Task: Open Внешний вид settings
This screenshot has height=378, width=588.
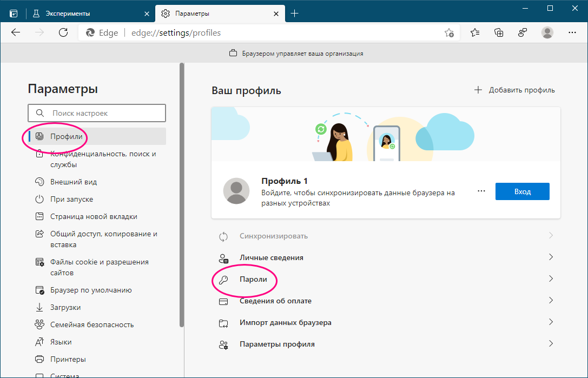Action: [97, 182]
